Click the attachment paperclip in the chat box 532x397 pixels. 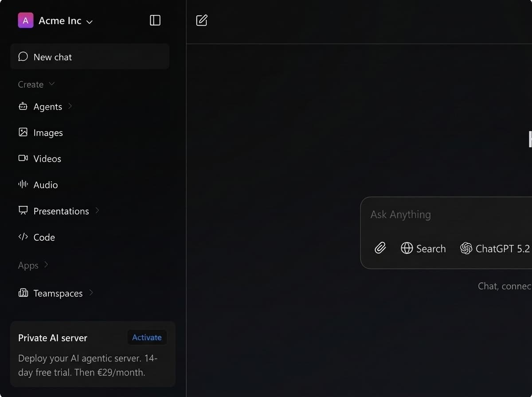380,248
